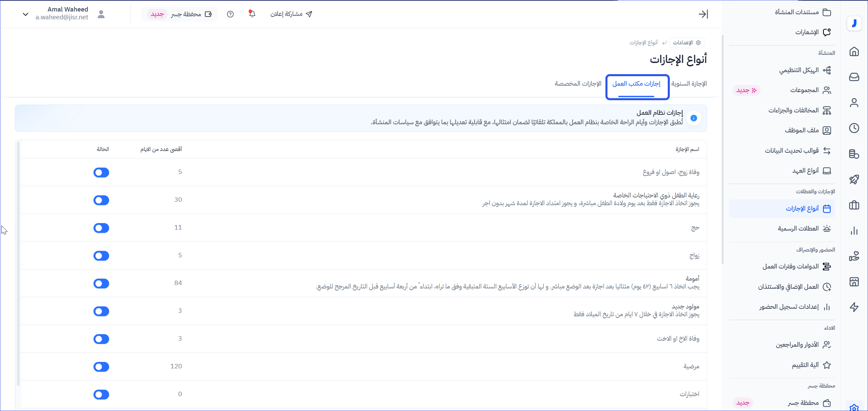
Task: Expand the Amal Waheed account dropdown
Action: [25, 14]
